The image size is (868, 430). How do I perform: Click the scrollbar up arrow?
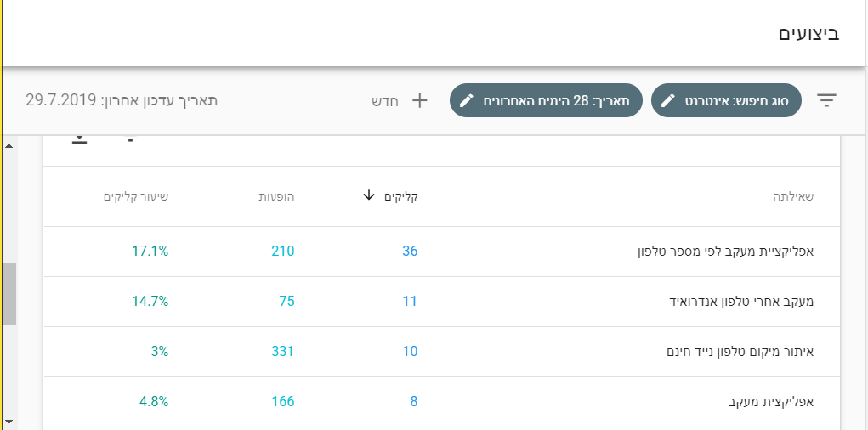pyautogui.click(x=9, y=145)
